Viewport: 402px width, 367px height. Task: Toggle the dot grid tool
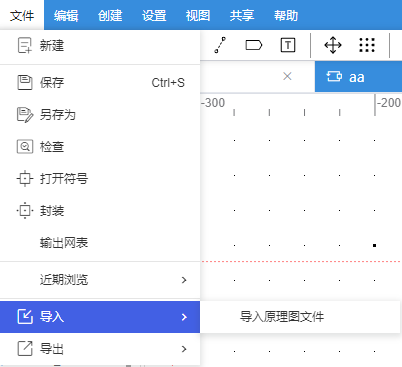tap(367, 45)
